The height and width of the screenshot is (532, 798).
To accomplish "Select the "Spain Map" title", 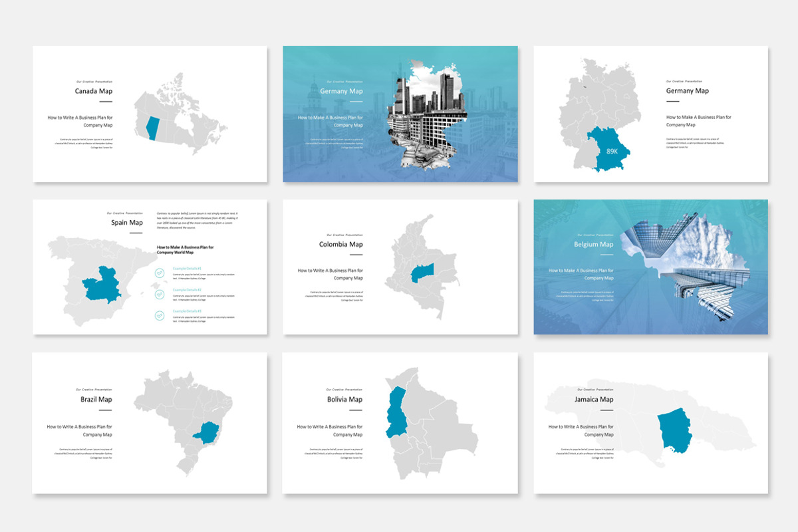I will pos(127,223).
